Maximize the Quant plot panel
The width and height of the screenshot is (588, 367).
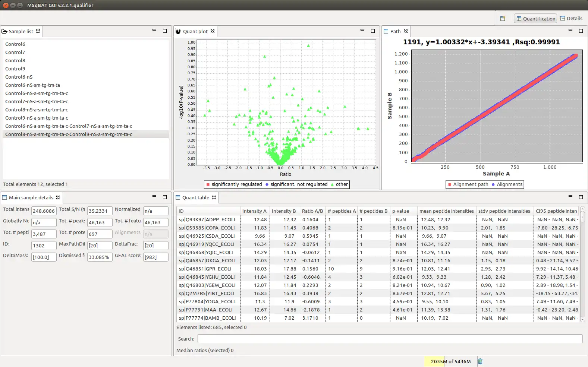[x=372, y=31]
